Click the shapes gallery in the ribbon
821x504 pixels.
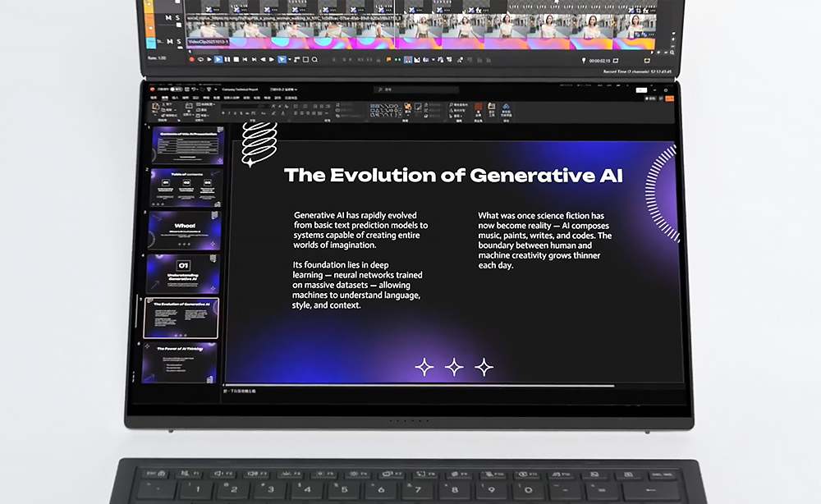click(x=384, y=108)
